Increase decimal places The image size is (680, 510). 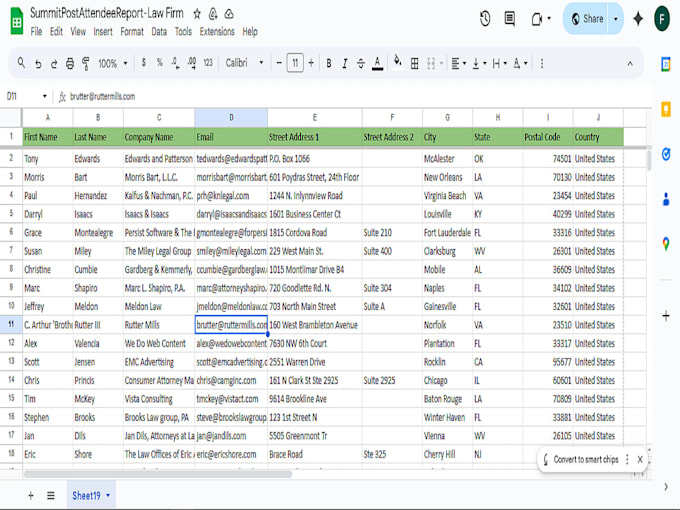pyautogui.click(x=192, y=63)
